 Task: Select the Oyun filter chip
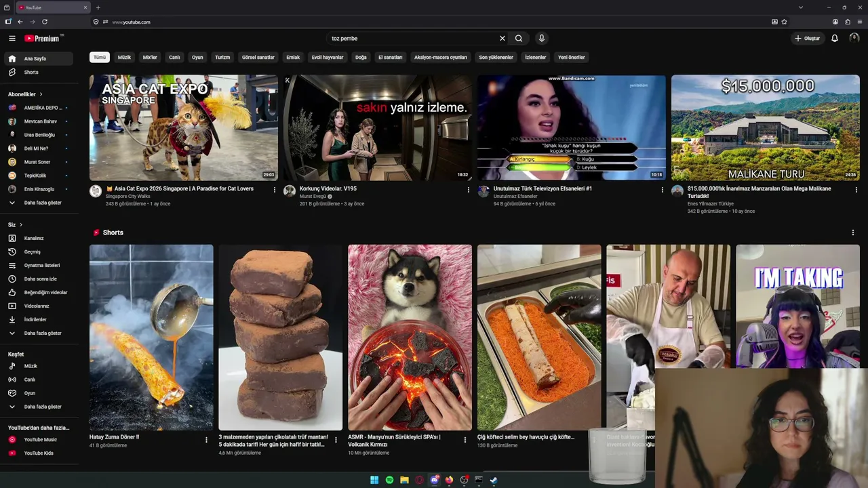tap(197, 58)
